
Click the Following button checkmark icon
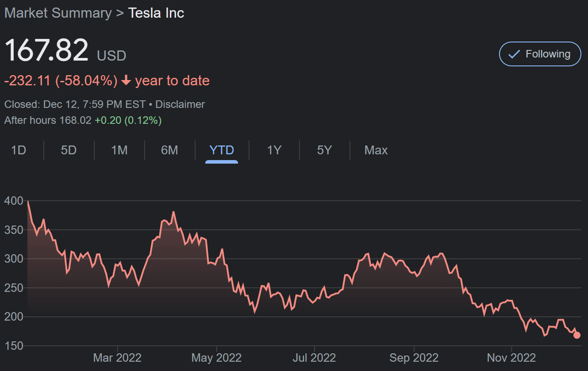[514, 54]
